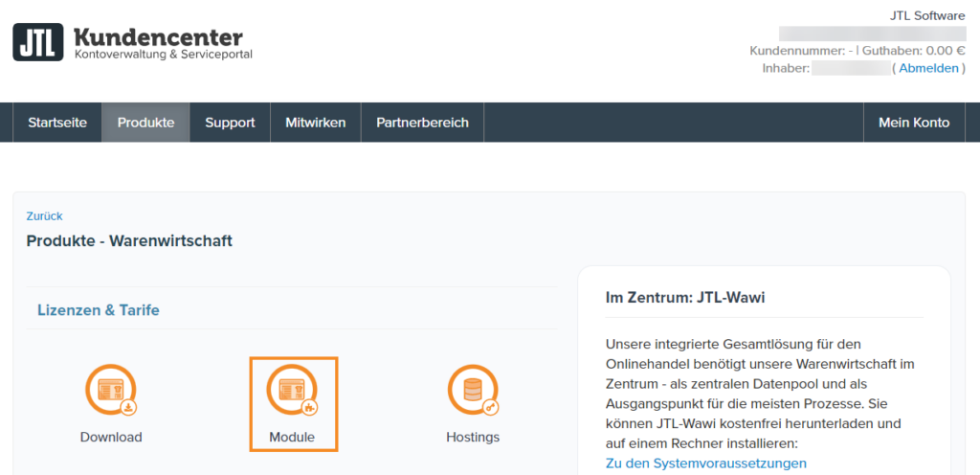
Task: Click the Module text label
Action: (x=292, y=438)
